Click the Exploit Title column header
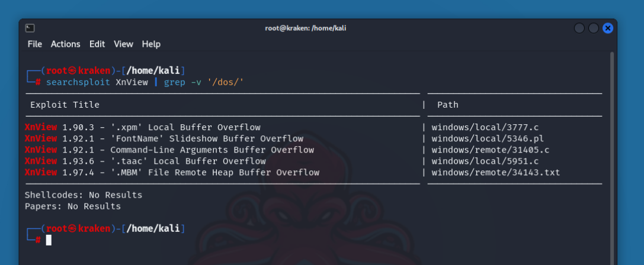Viewport: 644px width, 265px height. point(65,105)
